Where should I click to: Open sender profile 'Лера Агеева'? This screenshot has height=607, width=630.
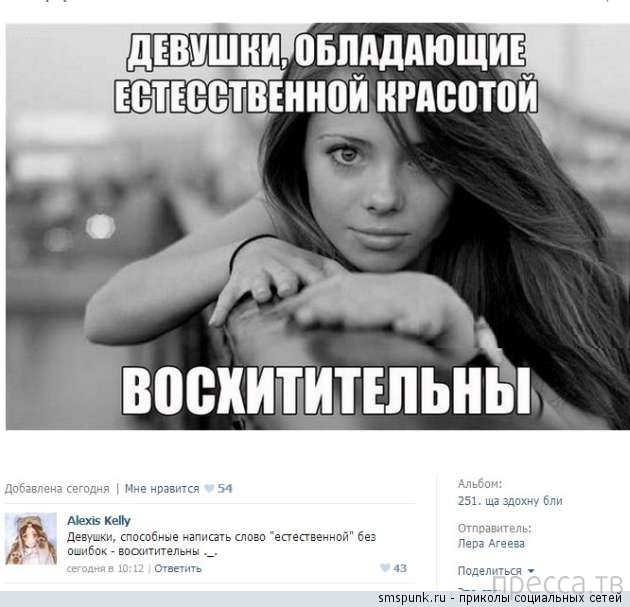pyautogui.click(x=491, y=544)
